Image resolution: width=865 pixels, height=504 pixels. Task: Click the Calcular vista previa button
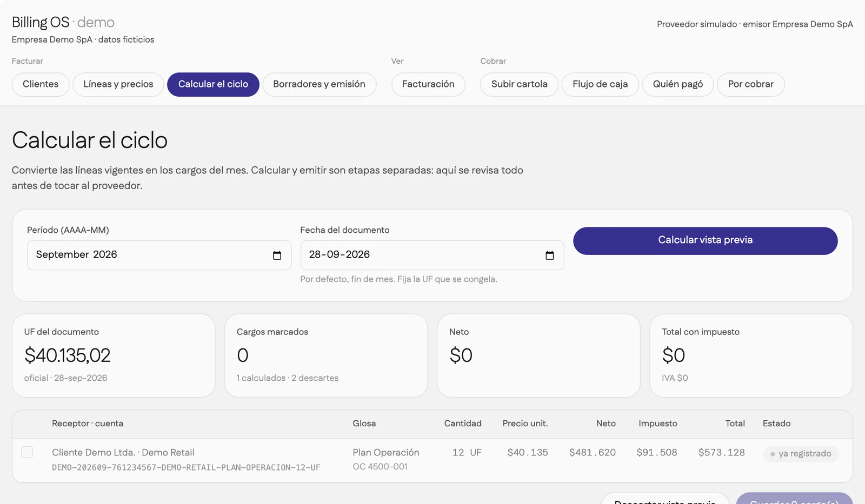click(705, 240)
